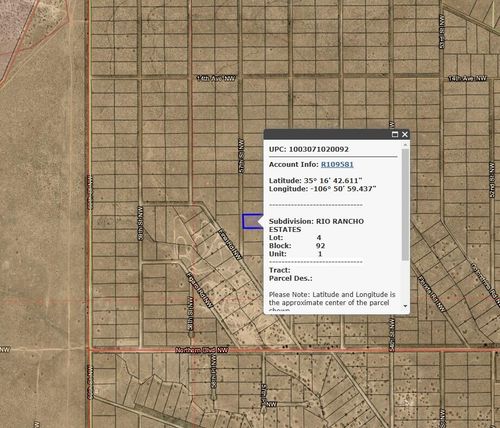Click Subdivision: RIO RANCHO ESTATES text
Image resolution: width=500 pixels, height=428 pixels.
point(316,225)
